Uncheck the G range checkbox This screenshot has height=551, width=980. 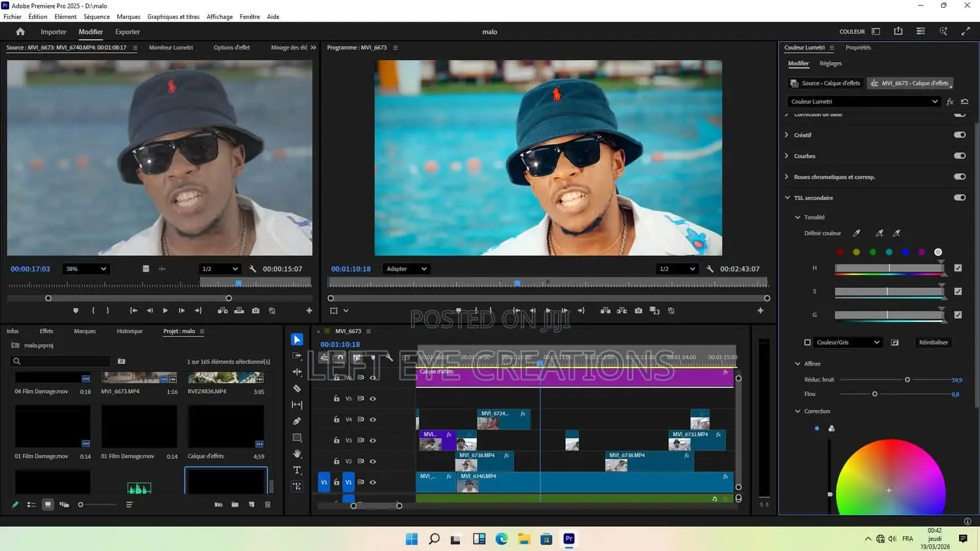point(958,315)
